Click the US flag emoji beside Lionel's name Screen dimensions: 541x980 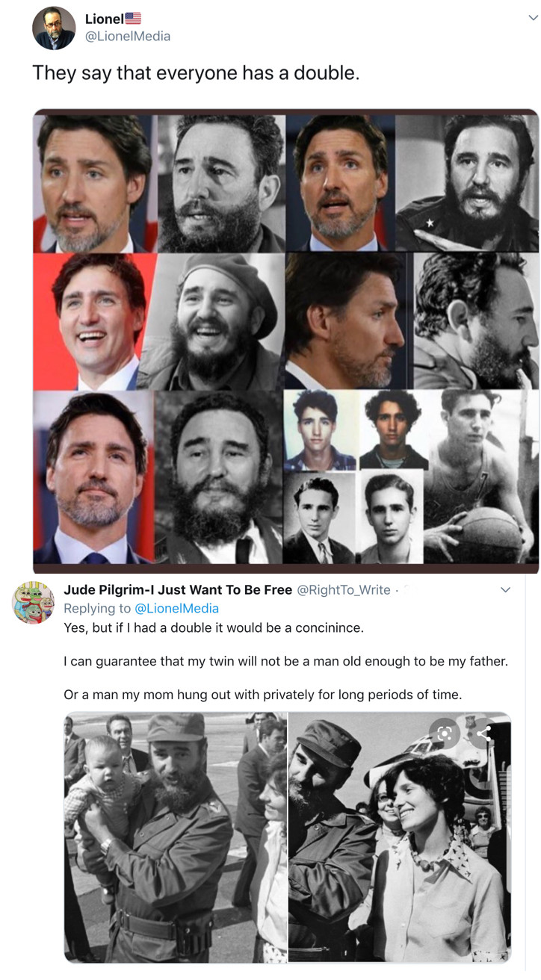coord(133,19)
